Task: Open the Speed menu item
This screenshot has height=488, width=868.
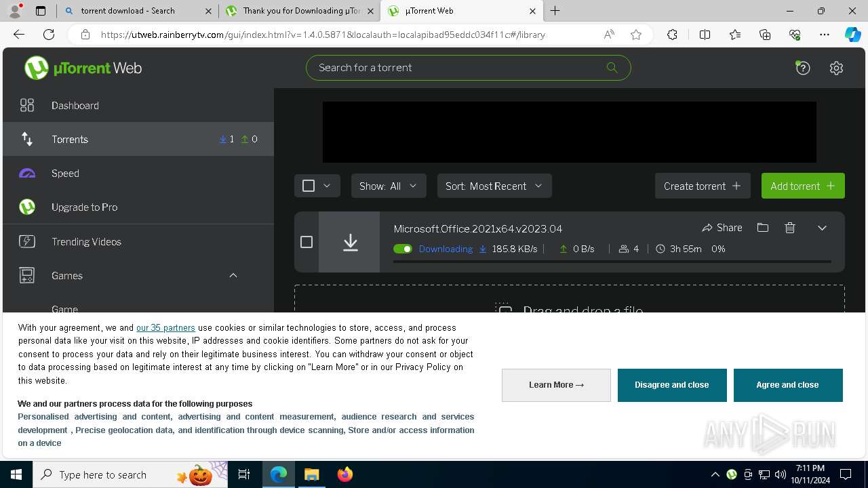Action: point(138,173)
